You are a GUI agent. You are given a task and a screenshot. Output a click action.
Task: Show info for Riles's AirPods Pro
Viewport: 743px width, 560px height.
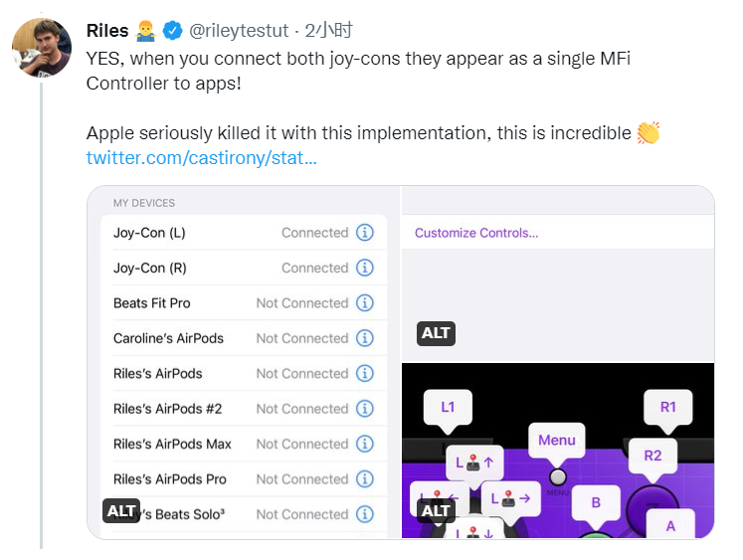365,478
